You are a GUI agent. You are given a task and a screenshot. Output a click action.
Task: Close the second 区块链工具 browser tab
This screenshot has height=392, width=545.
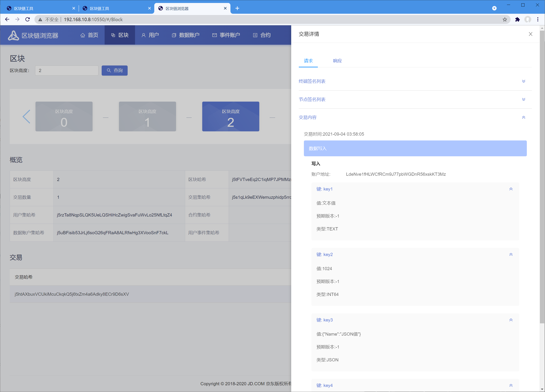click(x=149, y=8)
